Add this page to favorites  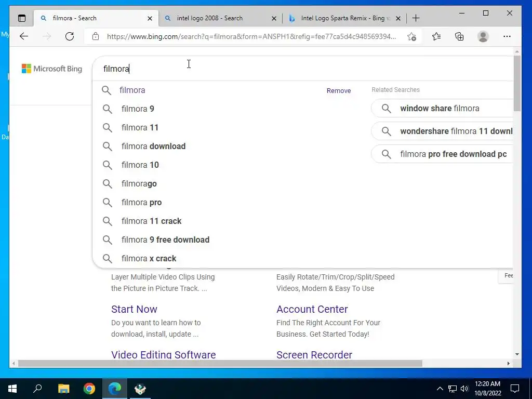tap(411, 37)
